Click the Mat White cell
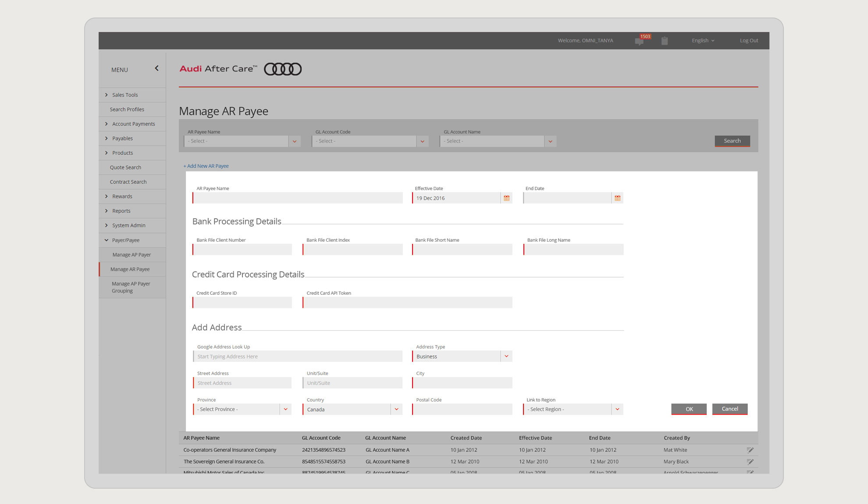 tap(675, 450)
